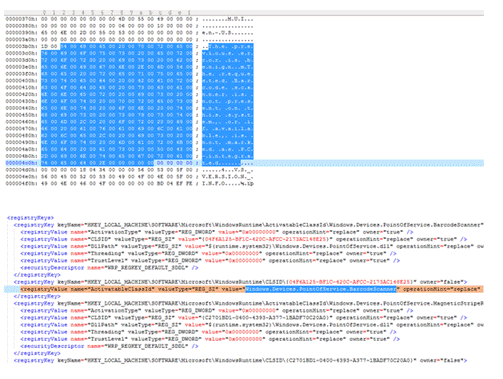Click hex offset 000004e0h row label
This screenshot has width=503, height=379.
(22, 177)
